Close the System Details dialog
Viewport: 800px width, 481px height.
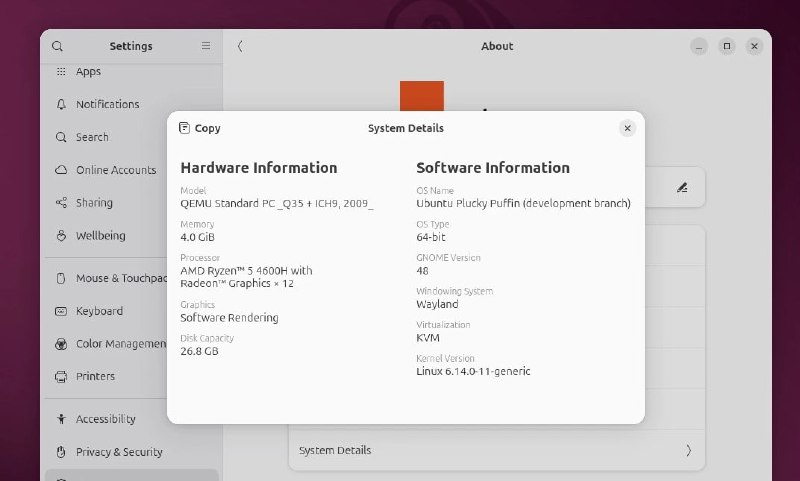coord(628,128)
